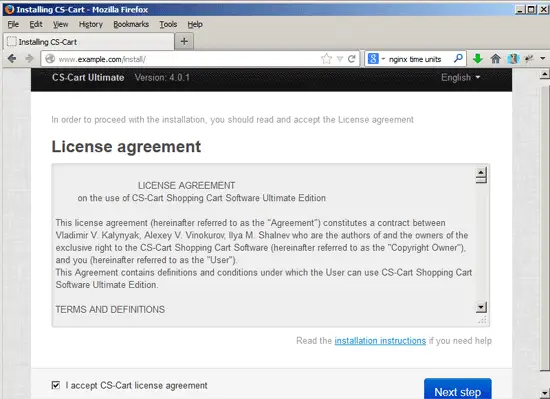
Task: Open the Bookmarks menu
Action: tap(131, 24)
